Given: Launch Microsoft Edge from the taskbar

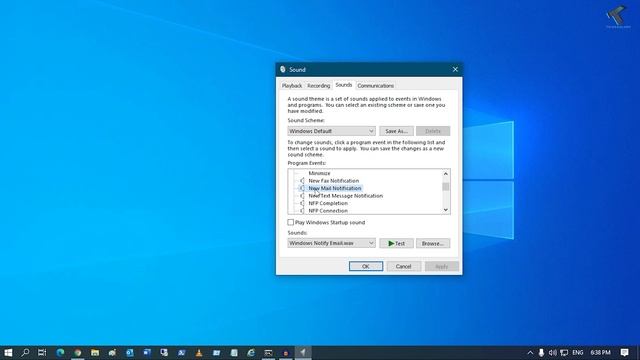Looking at the screenshot, I should 60,353.
